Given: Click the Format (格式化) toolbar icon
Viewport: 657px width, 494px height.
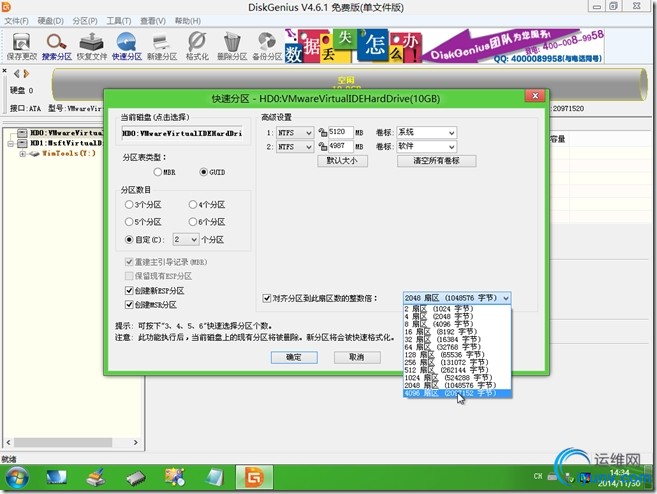Looking at the screenshot, I should (x=197, y=46).
